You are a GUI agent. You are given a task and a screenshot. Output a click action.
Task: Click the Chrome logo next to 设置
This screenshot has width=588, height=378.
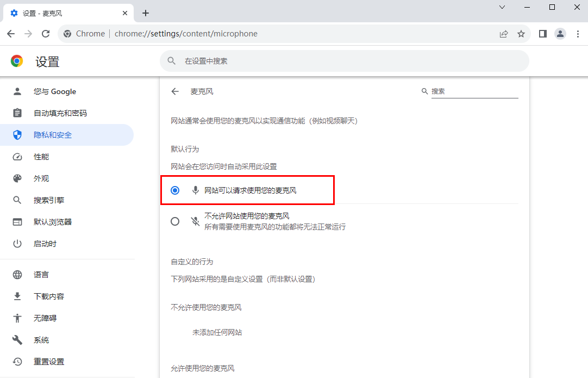pyautogui.click(x=17, y=61)
